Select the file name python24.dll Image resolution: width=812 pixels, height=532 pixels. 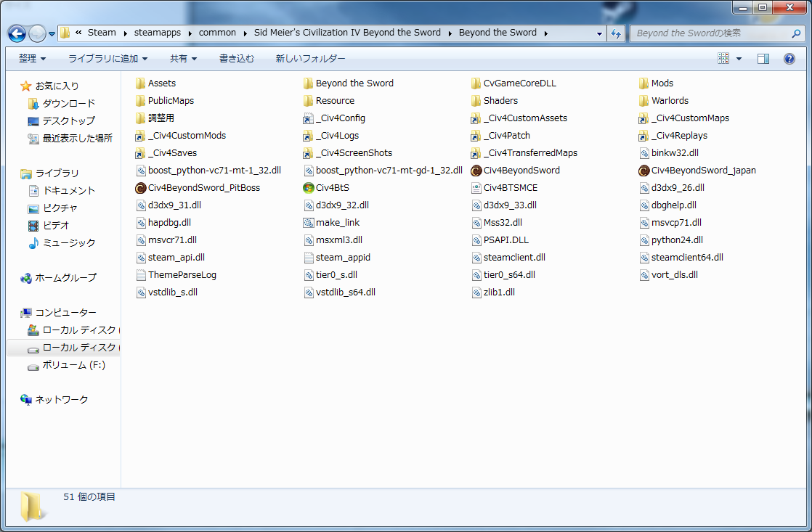point(677,240)
